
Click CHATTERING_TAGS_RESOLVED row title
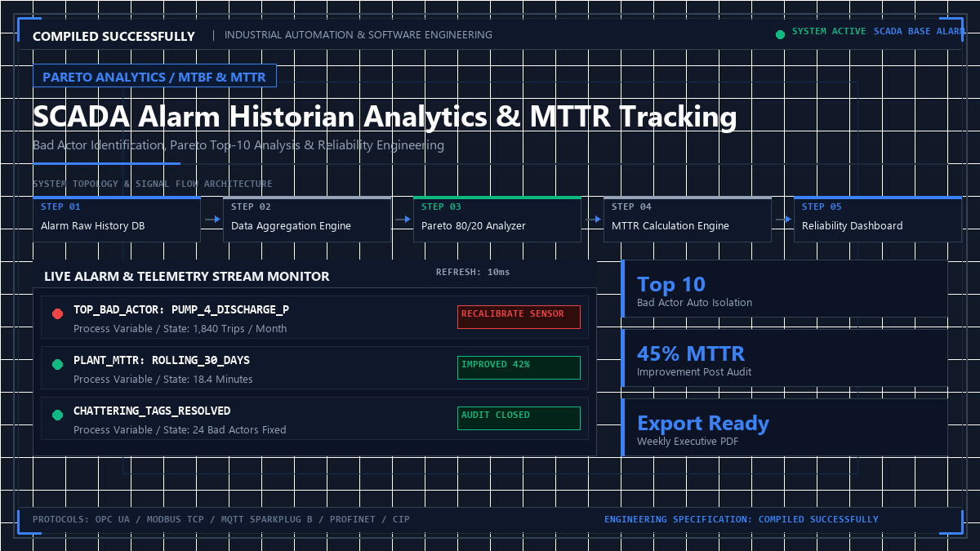(152, 411)
